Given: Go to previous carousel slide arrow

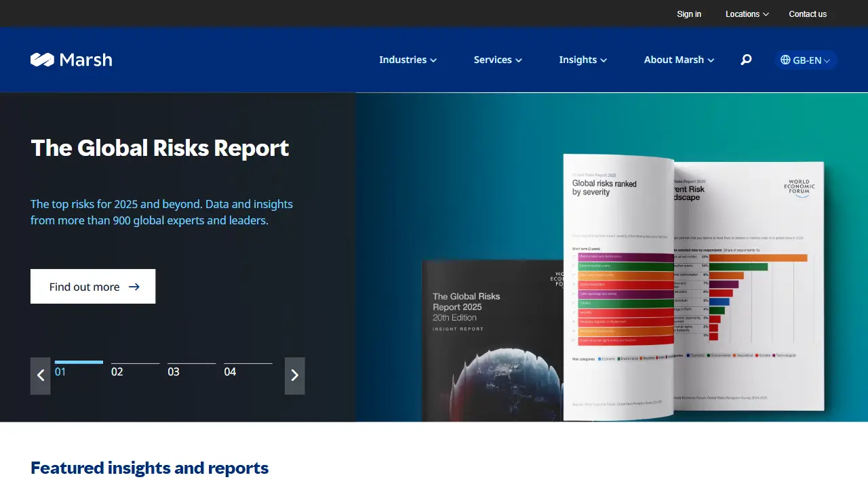Looking at the screenshot, I should (x=41, y=375).
